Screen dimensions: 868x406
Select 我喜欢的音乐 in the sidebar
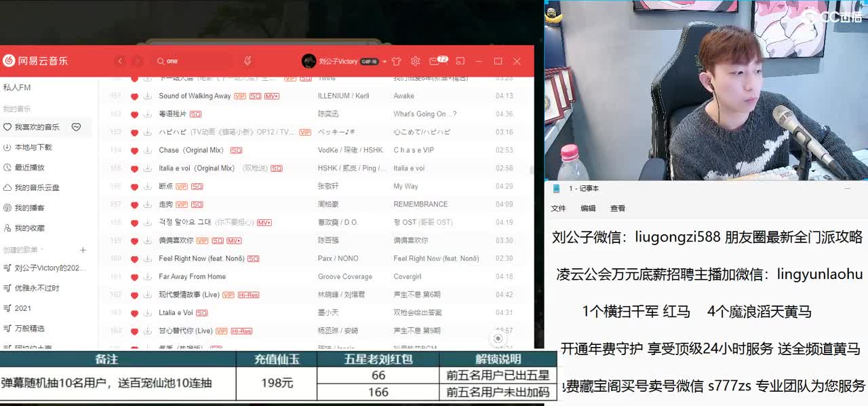click(37, 127)
